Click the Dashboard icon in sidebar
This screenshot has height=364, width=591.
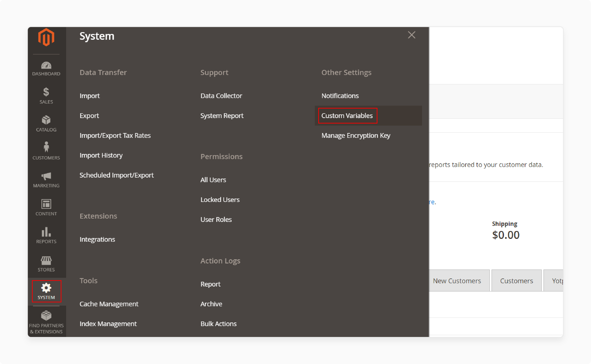tap(46, 65)
